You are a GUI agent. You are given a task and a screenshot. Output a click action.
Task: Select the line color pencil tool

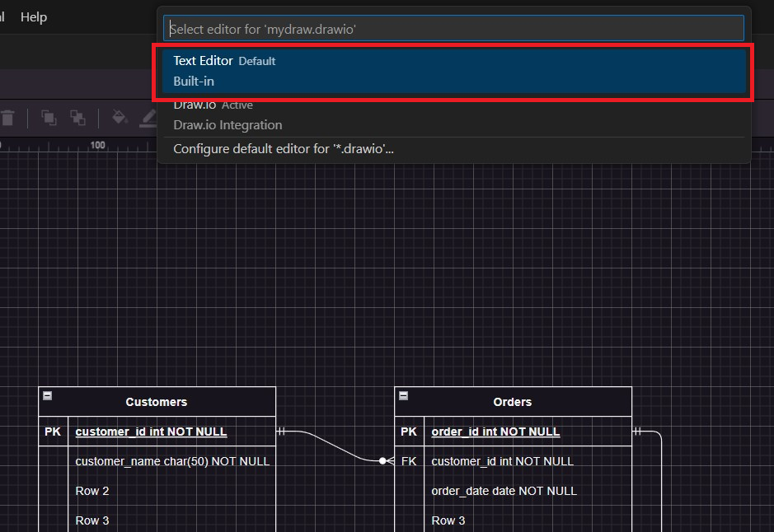[x=148, y=118]
